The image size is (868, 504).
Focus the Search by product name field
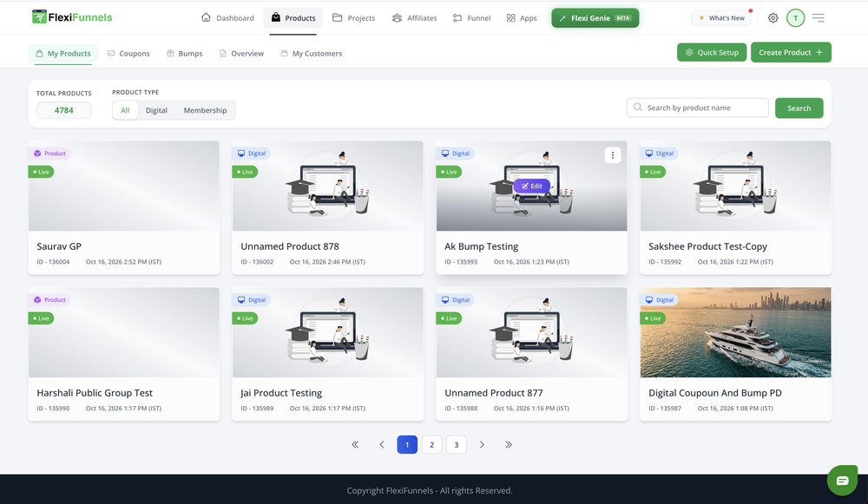(x=697, y=108)
